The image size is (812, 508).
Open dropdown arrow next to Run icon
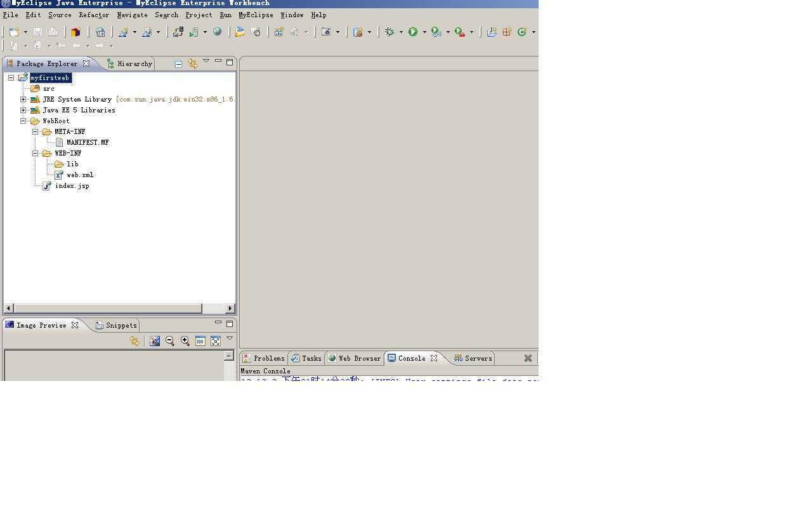tap(424, 32)
